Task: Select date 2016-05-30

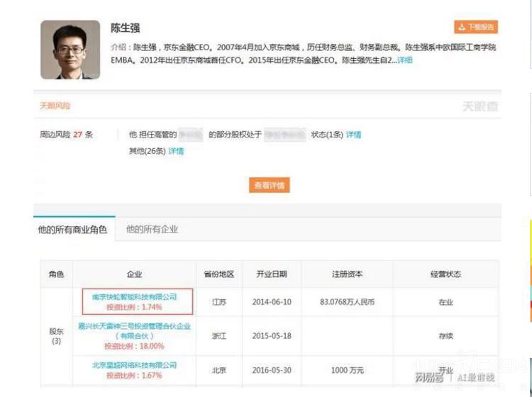Action: click(272, 370)
